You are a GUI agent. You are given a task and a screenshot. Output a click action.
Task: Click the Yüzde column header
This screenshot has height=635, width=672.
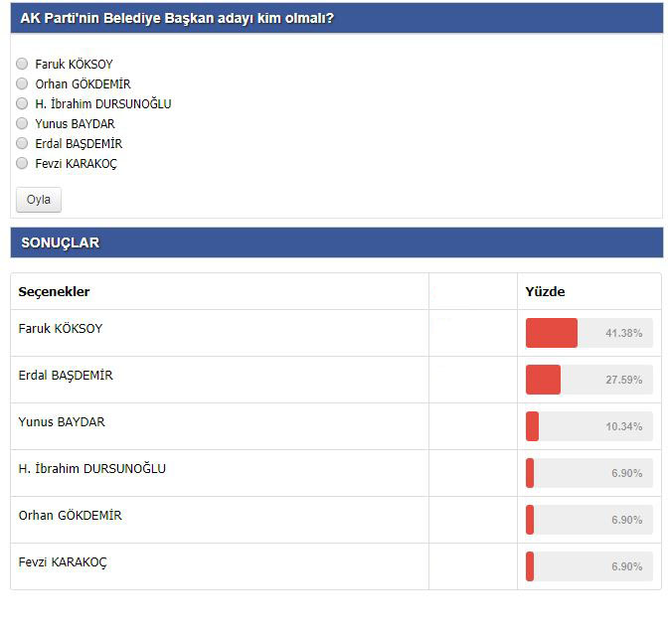click(545, 292)
